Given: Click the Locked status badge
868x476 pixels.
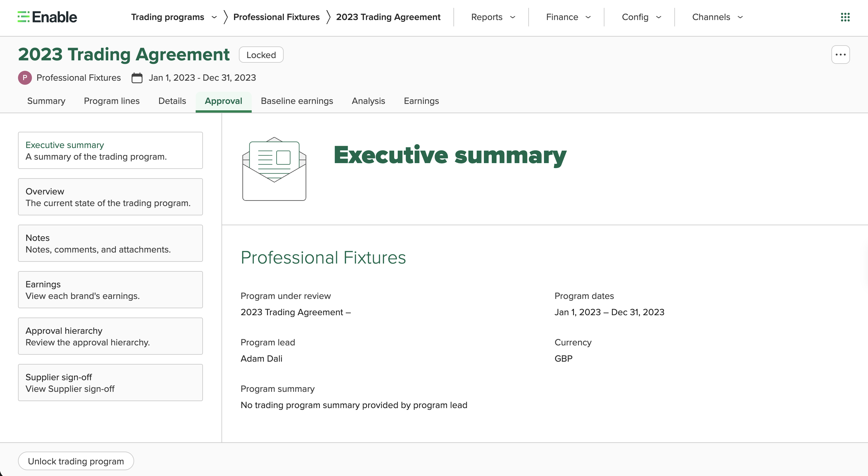Looking at the screenshot, I should [261, 55].
